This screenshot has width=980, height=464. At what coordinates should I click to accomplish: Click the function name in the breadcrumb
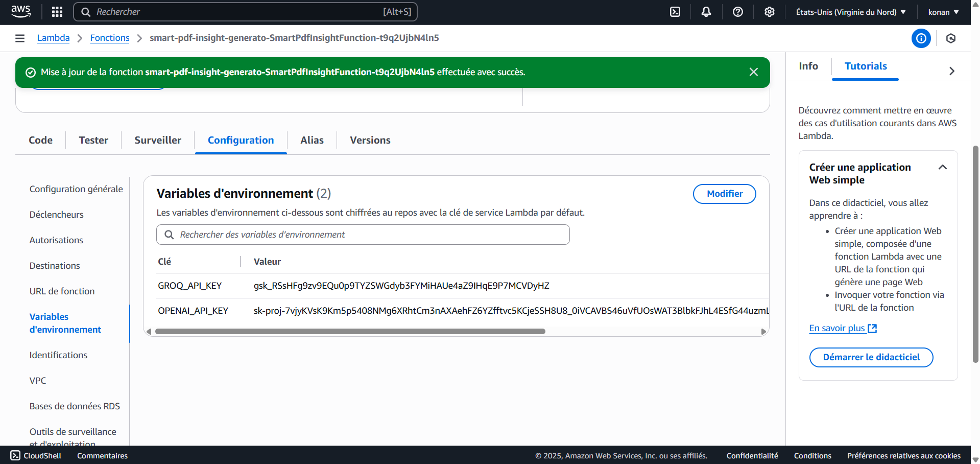pos(294,38)
